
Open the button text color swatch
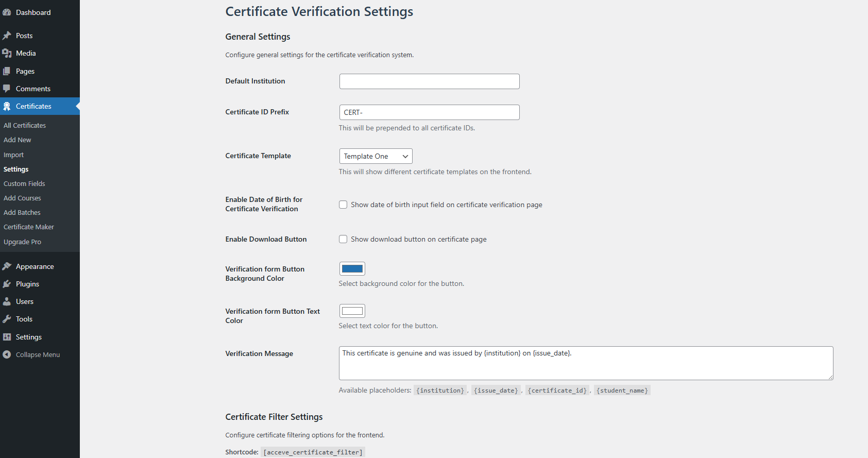click(352, 311)
